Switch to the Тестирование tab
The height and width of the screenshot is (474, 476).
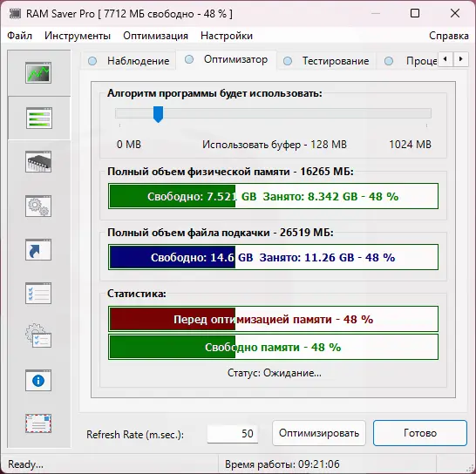(326, 61)
